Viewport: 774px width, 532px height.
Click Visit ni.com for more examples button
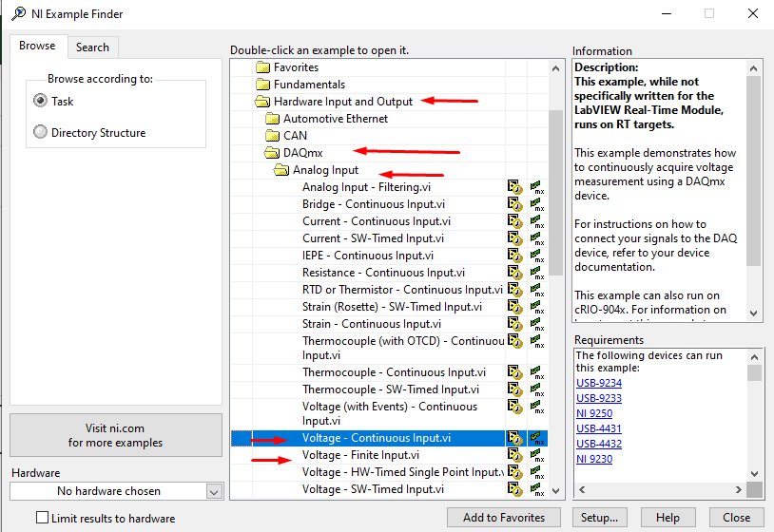(115, 435)
